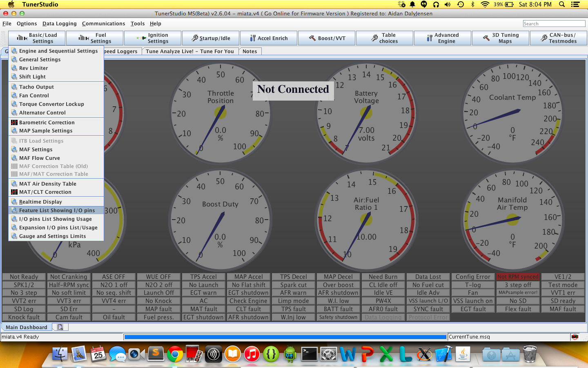This screenshot has width=588, height=368.
Task: Open the 3D Tuning Maps dropdown
Action: [501, 38]
